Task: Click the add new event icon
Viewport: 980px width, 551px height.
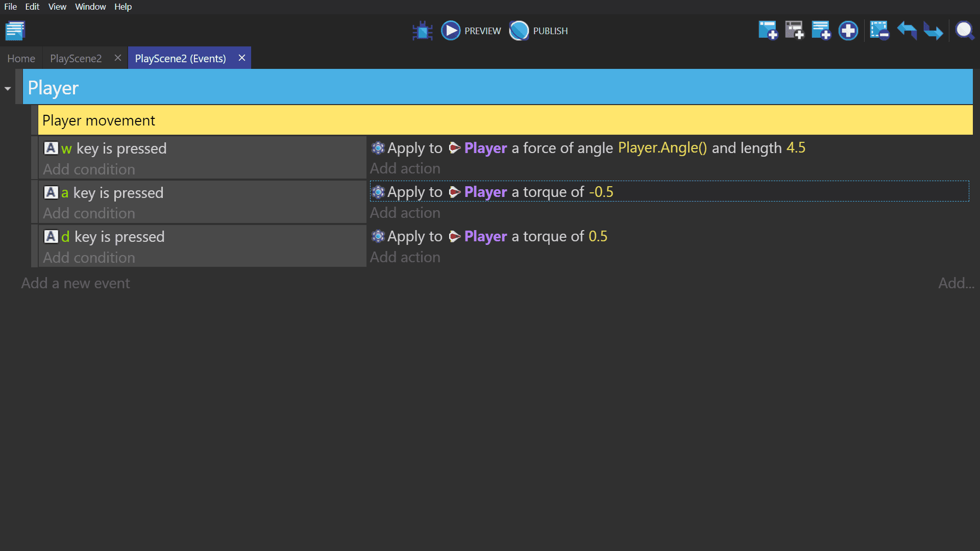Action: click(x=767, y=31)
